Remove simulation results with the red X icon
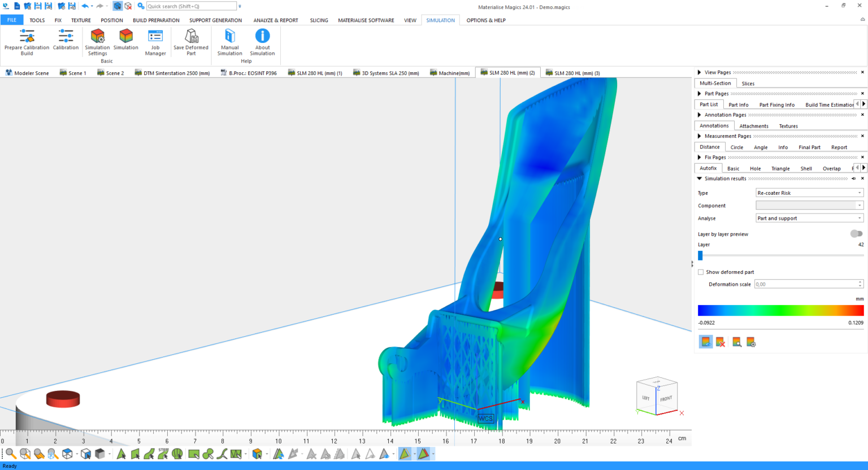This screenshot has width=868, height=470. tap(721, 341)
